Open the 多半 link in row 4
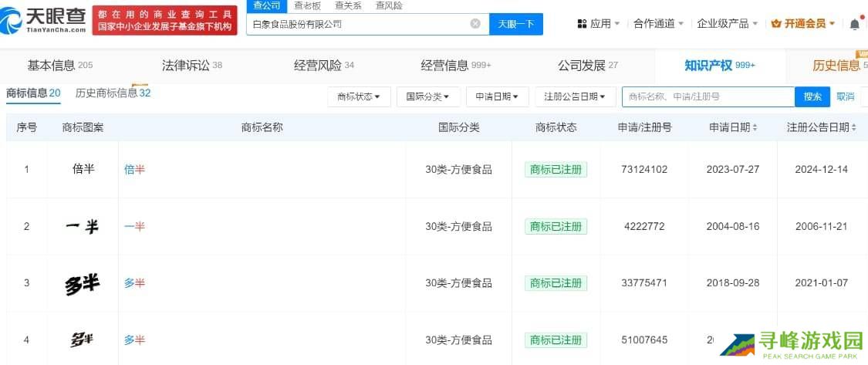Screen dimensions: 868x365 (x=134, y=340)
